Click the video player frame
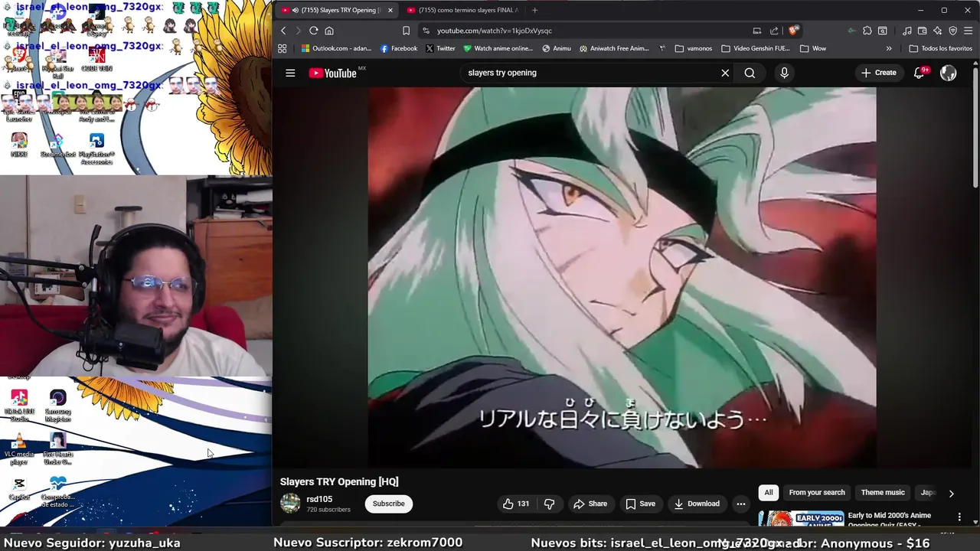Image resolution: width=980 pixels, height=551 pixels. click(622, 277)
